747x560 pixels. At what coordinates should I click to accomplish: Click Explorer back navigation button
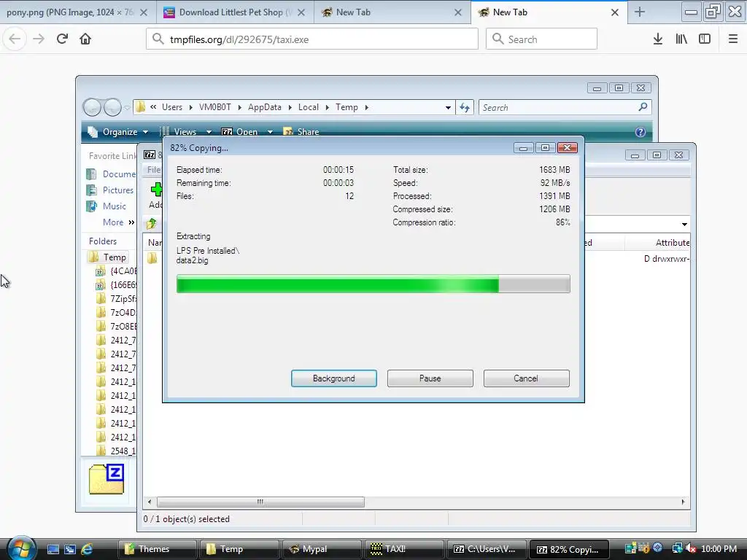click(93, 108)
